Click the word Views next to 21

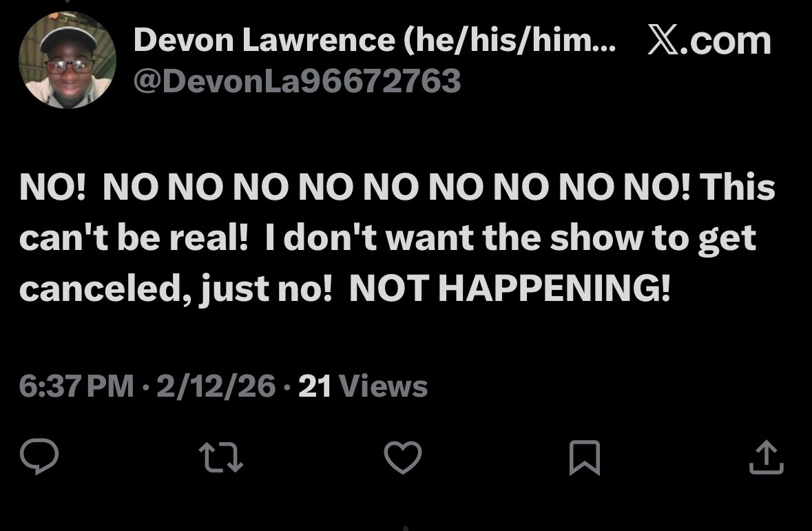tap(383, 386)
